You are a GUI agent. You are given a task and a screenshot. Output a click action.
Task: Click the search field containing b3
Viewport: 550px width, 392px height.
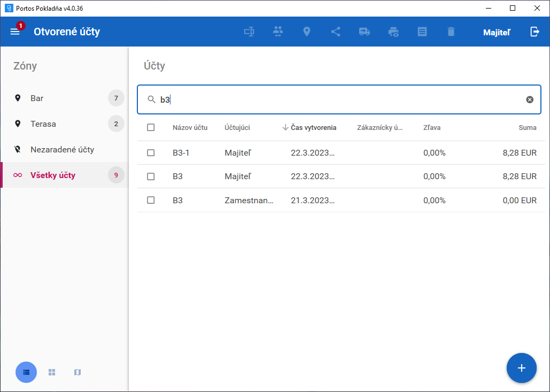(339, 99)
